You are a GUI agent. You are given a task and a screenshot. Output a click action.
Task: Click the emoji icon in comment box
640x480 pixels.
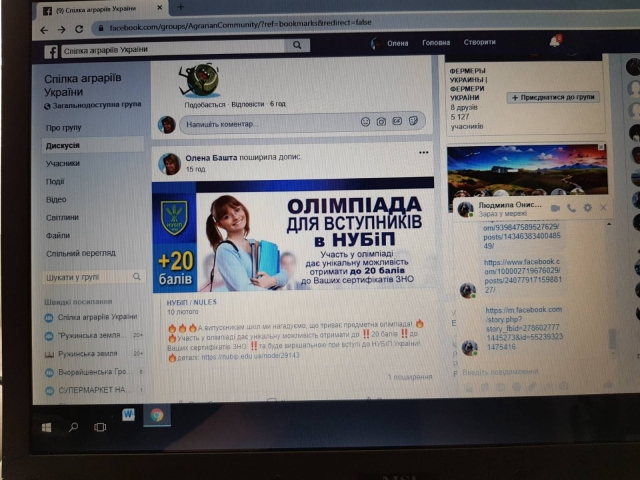tap(365, 122)
